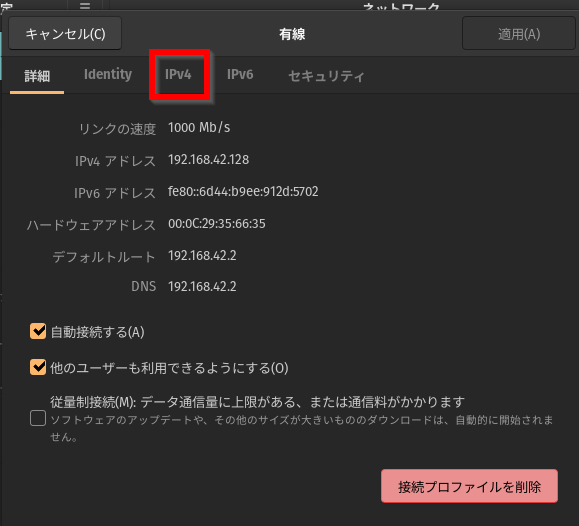Open the hamburger menu icon at top
Image resolution: width=579 pixels, height=526 pixels.
(x=85, y=5)
